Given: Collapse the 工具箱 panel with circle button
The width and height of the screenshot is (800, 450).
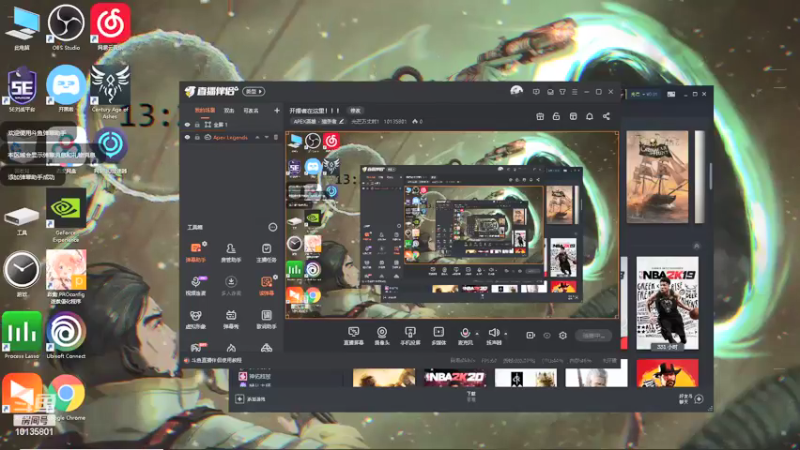Looking at the screenshot, I should (x=272, y=227).
